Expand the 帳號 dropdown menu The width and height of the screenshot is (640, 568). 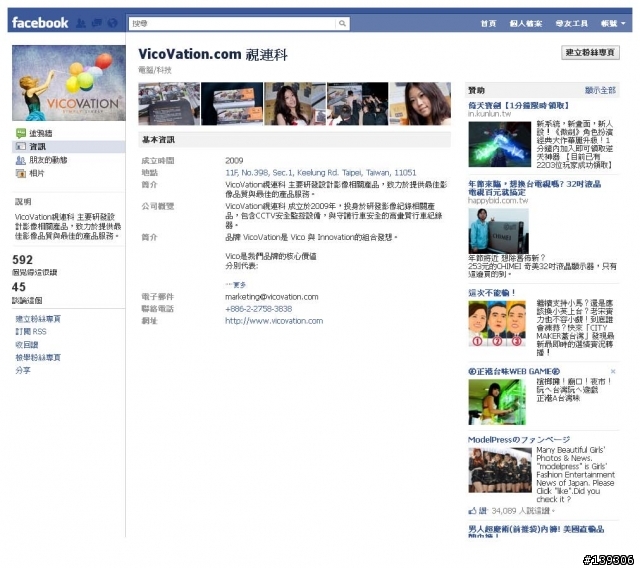613,24
